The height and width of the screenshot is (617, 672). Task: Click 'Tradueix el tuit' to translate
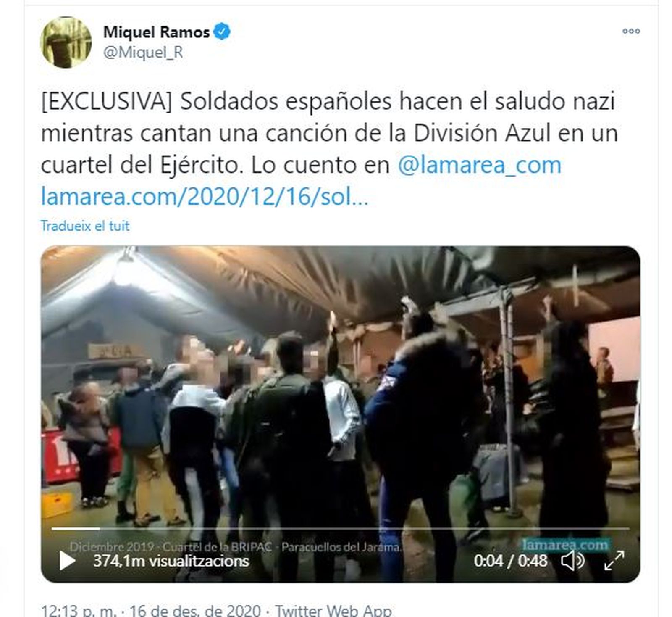[85, 226]
